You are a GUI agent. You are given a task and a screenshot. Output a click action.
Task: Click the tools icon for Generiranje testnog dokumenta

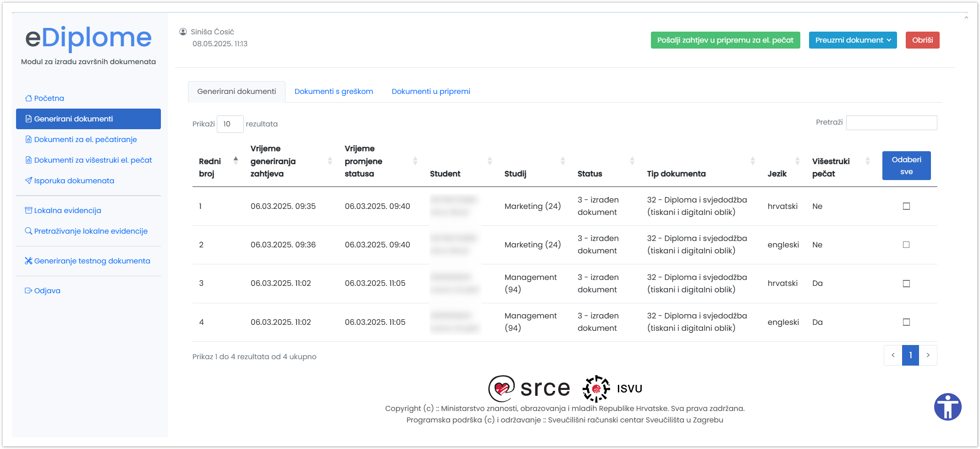(28, 261)
